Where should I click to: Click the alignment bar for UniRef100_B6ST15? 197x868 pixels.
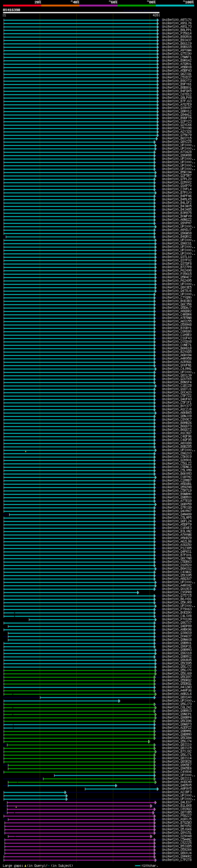pos(80,139)
